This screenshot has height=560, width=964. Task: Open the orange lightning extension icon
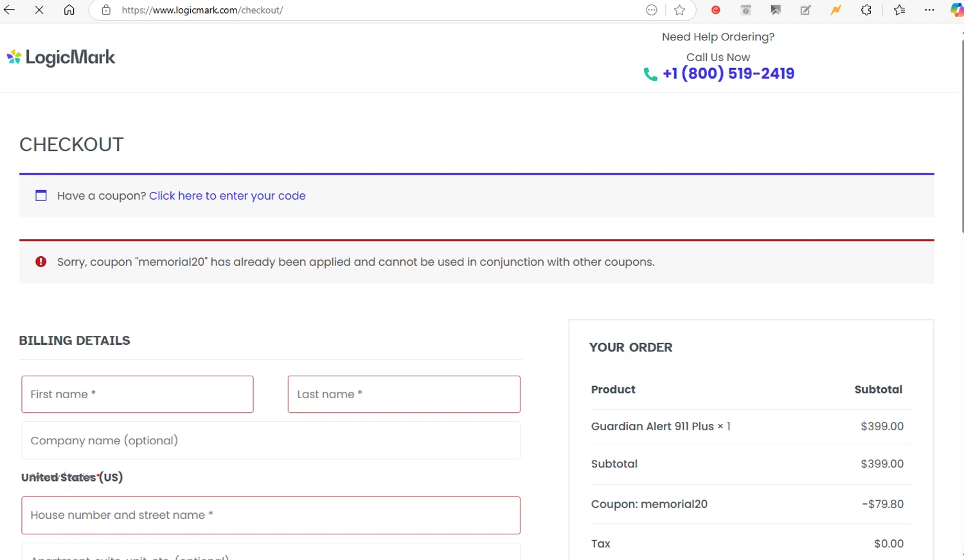pyautogui.click(x=836, y=10)
